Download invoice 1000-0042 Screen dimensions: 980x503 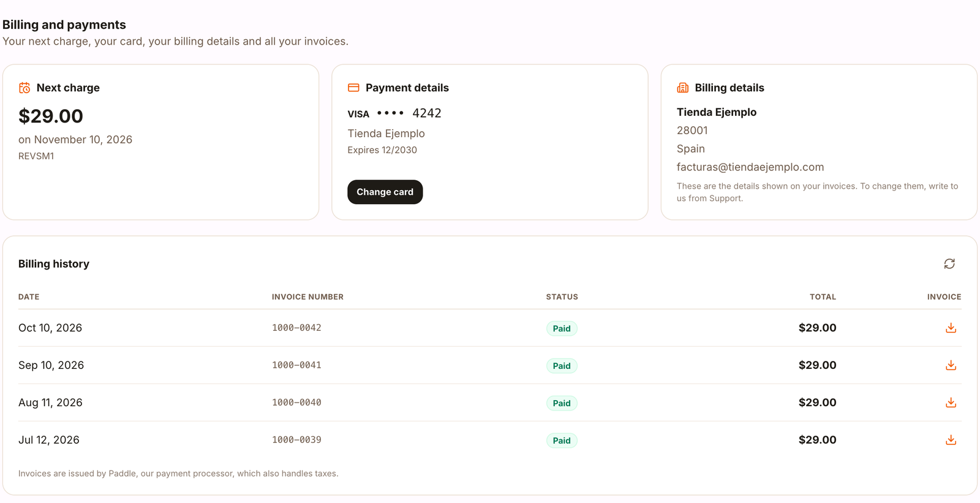tap(951, 328)
